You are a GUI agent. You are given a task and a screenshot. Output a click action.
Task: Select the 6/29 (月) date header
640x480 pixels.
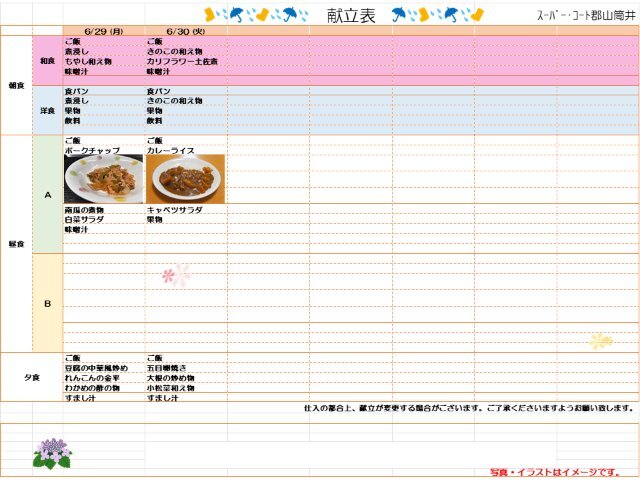(104, 31)
